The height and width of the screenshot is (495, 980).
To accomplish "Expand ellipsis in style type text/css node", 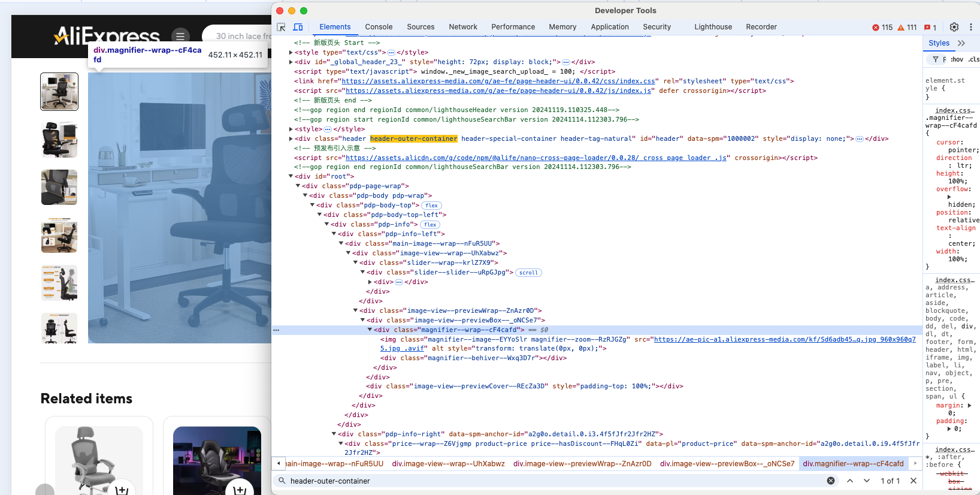I will tap(391, 53).
